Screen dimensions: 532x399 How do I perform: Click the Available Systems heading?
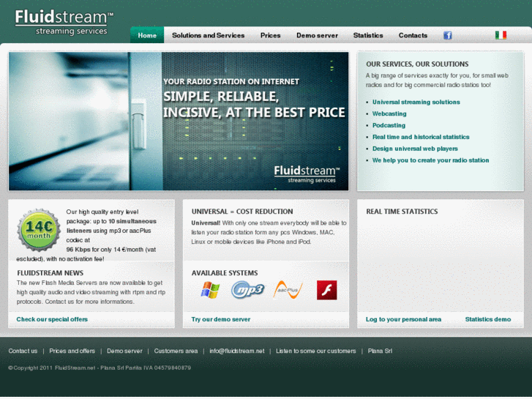click(x=225, y=273)
